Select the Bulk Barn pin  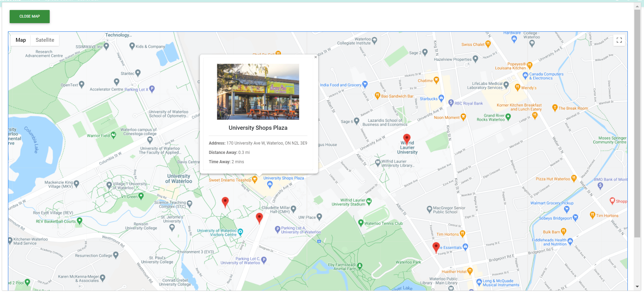click(563, 231)
